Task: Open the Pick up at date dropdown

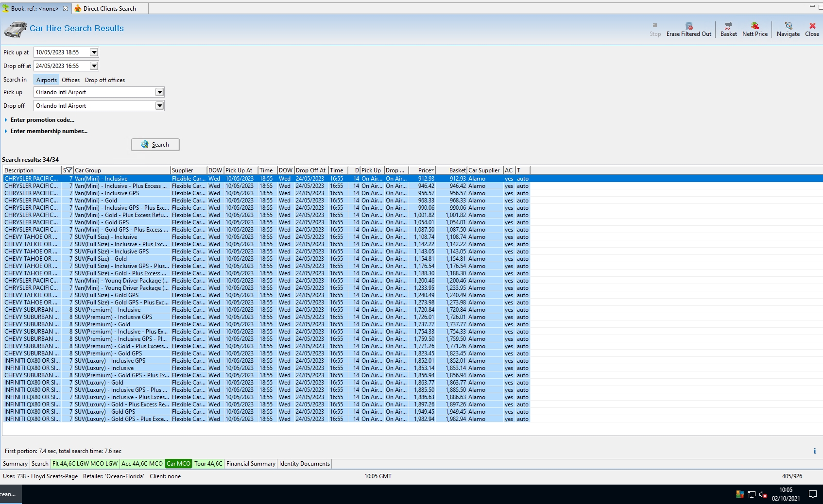Action: (x=94, y=52)
